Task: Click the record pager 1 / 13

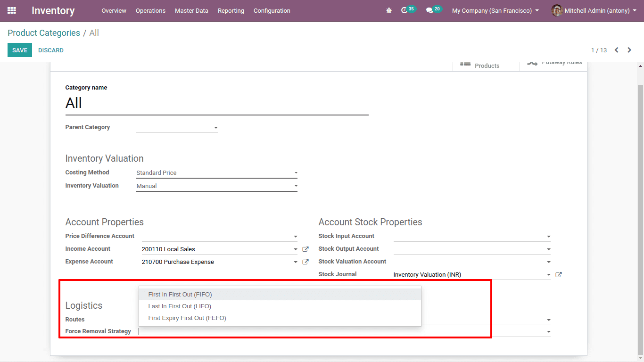Action: point(599,50)
